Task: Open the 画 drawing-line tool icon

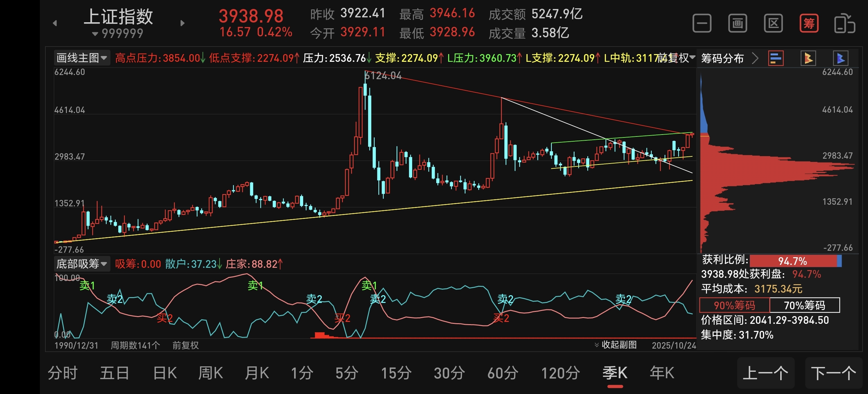Action: point(737,23)
